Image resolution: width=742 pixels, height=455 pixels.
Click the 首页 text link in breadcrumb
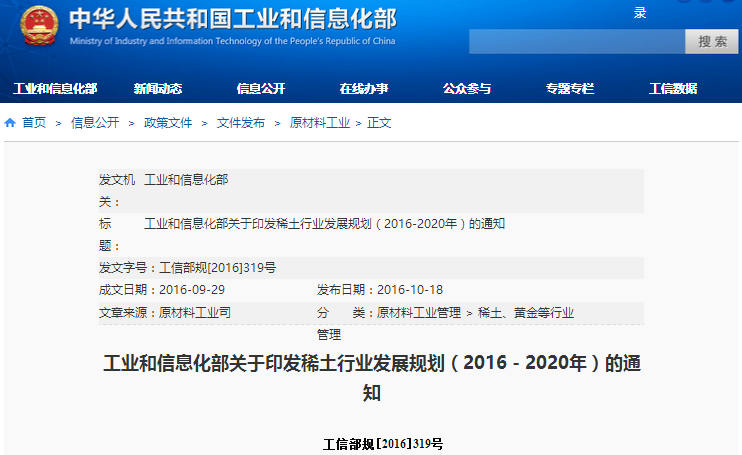[34, 123]
